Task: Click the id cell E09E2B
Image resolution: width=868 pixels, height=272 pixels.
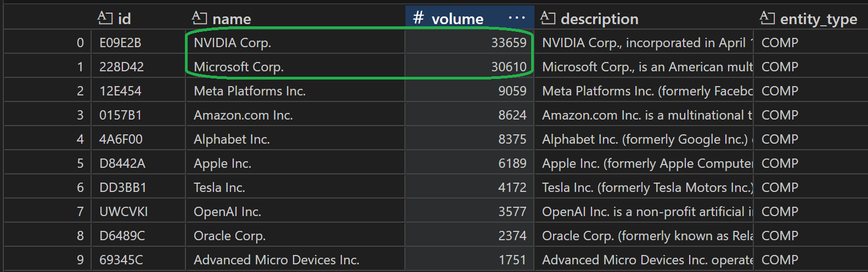Action: pyautogui.click(x=138, y=43)
